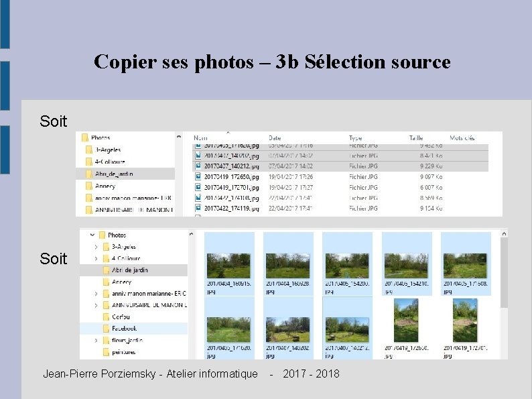Sort list by Date column header

coord(275,138)
